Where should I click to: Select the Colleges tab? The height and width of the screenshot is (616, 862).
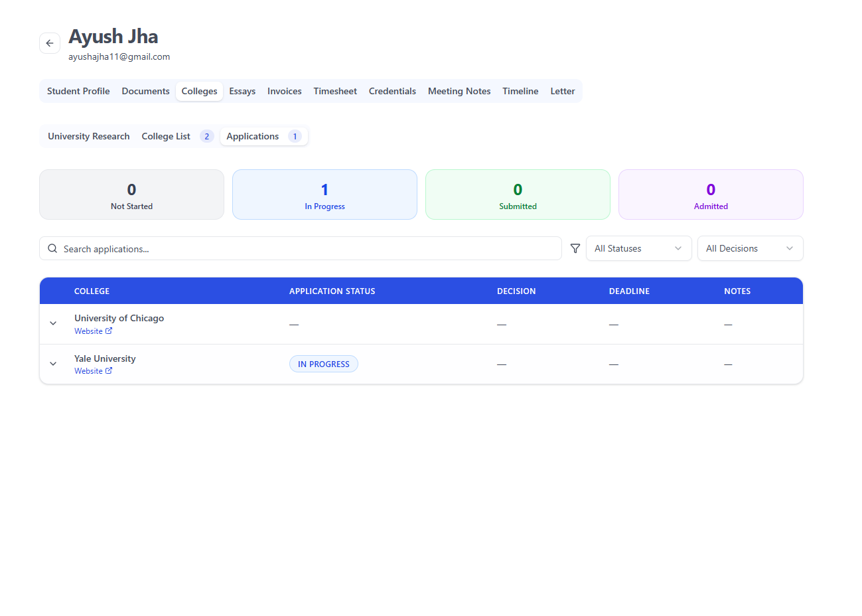point(199,91)
